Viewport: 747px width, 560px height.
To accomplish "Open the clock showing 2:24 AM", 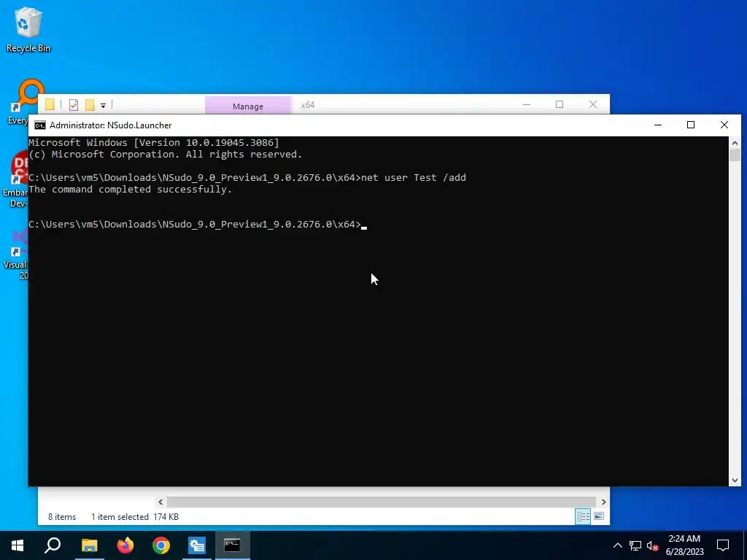I will pos(684,545).
